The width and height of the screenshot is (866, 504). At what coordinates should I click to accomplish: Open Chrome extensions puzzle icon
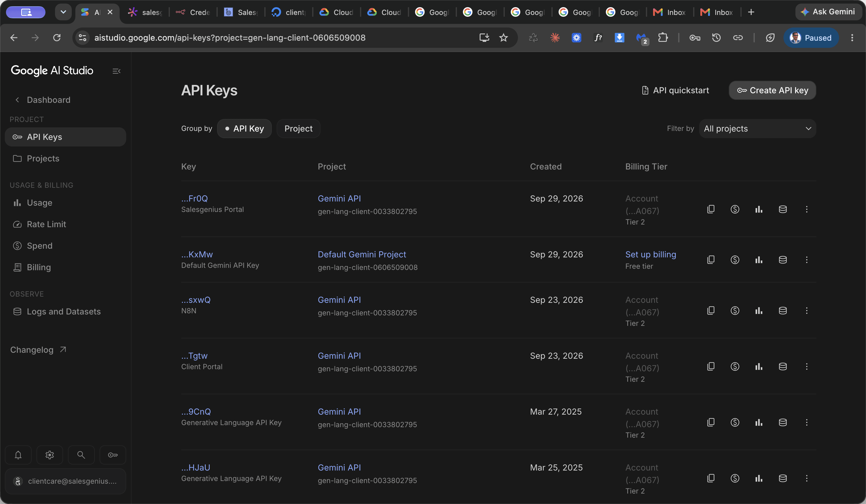[663, 37]
